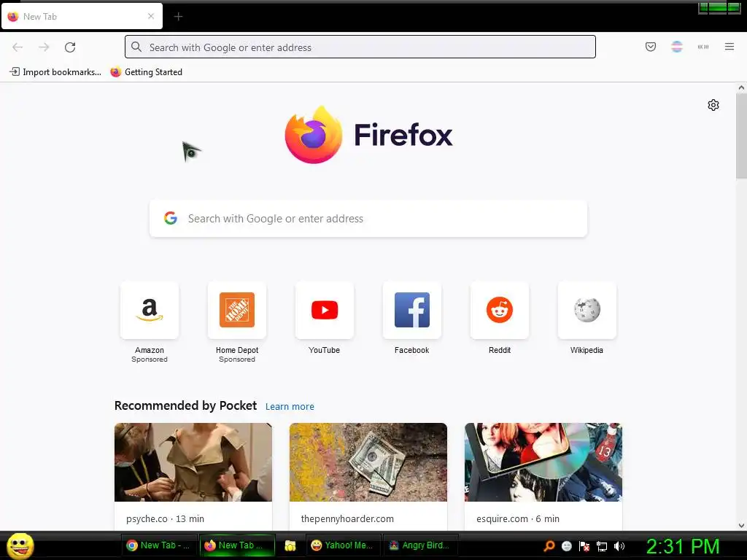Switch to Angry Birds taskbar item
This screenshot has height=560, width=747.
(x=420, y=545)
